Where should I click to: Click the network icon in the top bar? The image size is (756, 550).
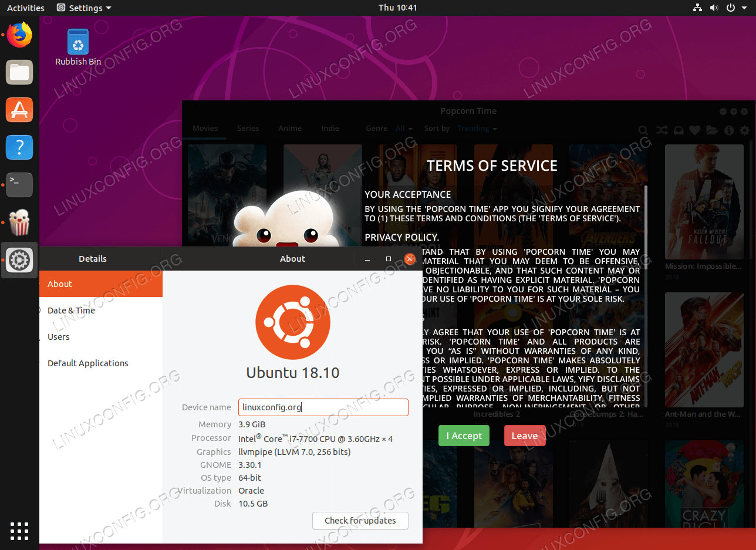(698, 8)
